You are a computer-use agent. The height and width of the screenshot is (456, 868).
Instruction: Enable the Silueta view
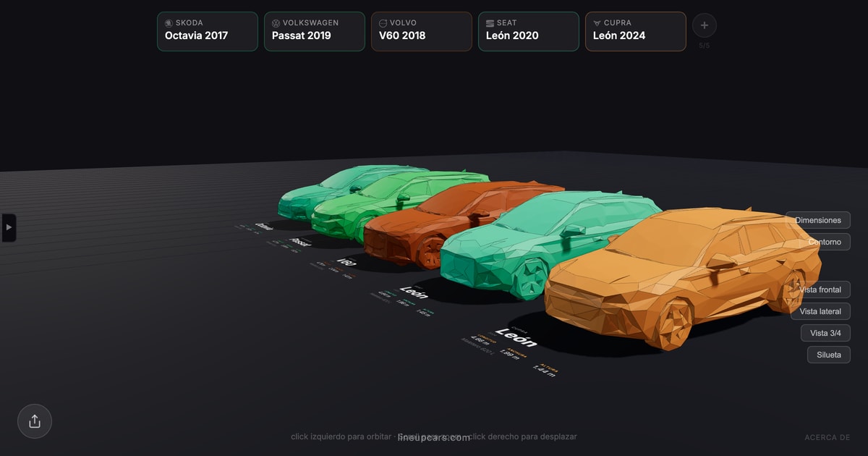(x=829, y=355)
